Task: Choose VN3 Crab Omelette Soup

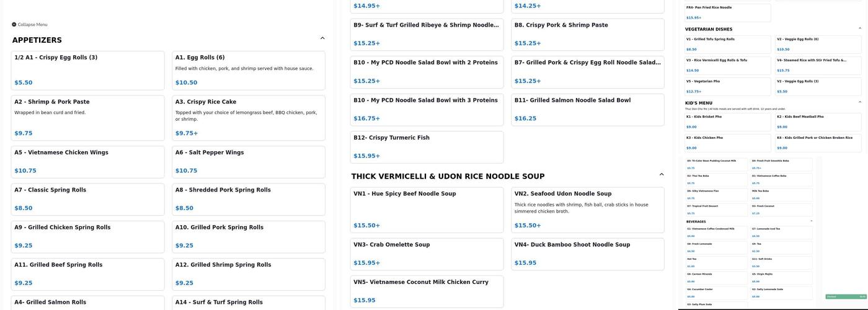Action: coord(427,254)
